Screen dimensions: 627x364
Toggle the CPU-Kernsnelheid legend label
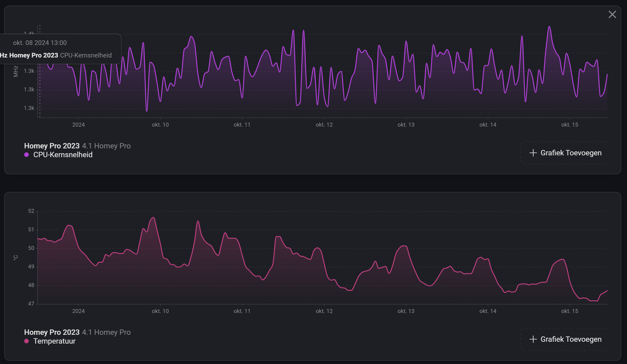pos(63,155)
